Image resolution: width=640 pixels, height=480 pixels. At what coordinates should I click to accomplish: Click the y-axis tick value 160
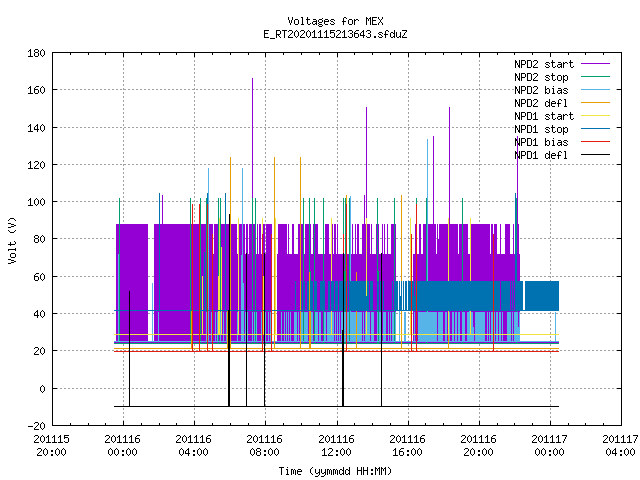(x=36, y=90)
